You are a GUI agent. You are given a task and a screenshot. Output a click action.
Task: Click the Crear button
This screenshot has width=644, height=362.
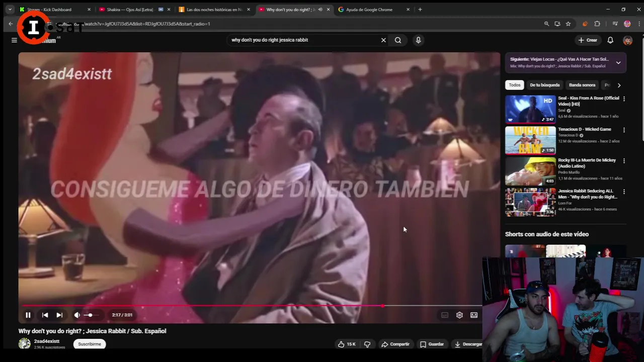pos(588,40)
